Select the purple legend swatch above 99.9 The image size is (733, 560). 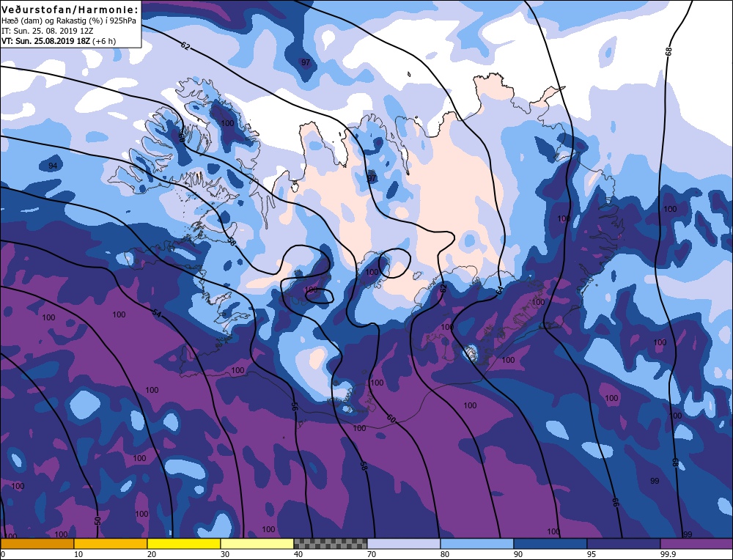pyautogui.click(x=696, y=543)
